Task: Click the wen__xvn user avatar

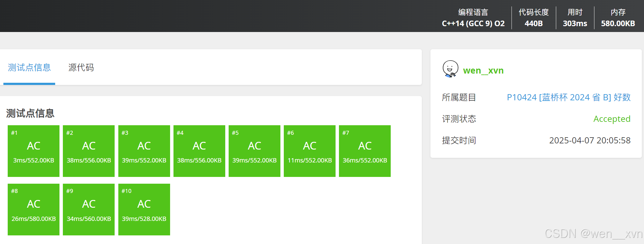Action: tap(450, 69)
